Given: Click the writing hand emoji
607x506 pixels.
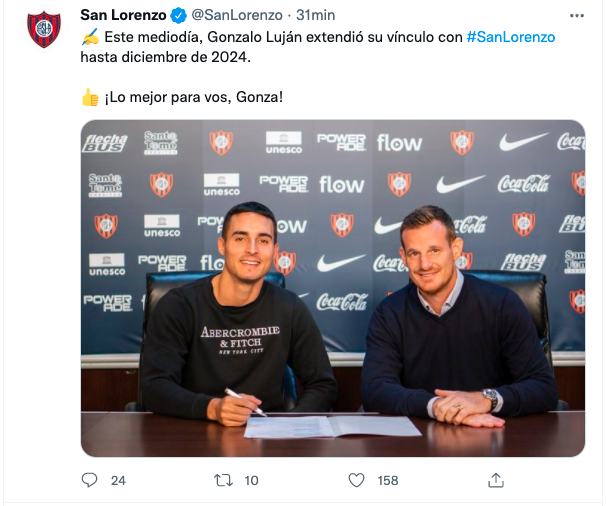Looking at the screenshot, I should [x=90, y=37].
